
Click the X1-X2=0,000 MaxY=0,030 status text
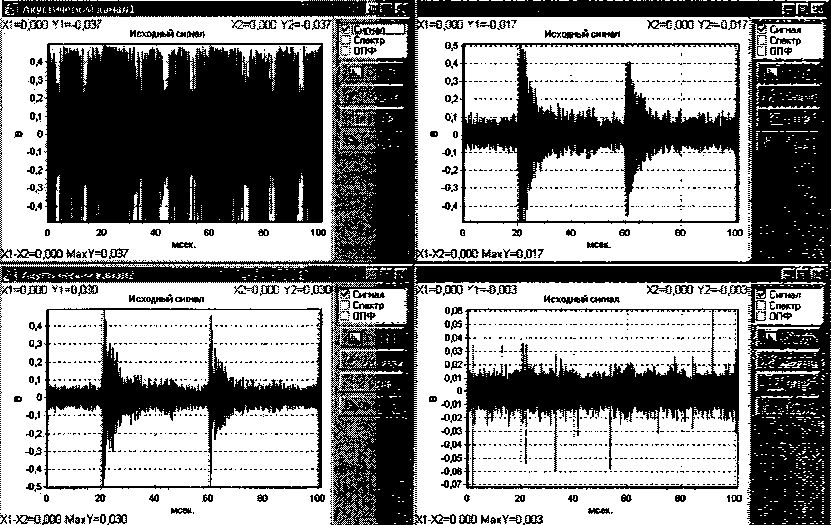(x=65, y=519)
